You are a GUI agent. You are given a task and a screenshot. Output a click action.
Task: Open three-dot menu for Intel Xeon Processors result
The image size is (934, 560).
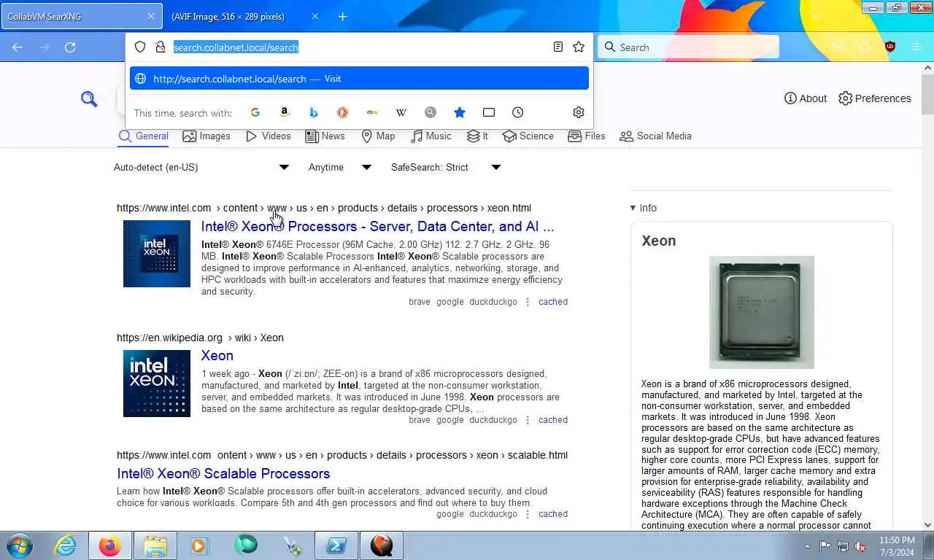tap(528, 302)
